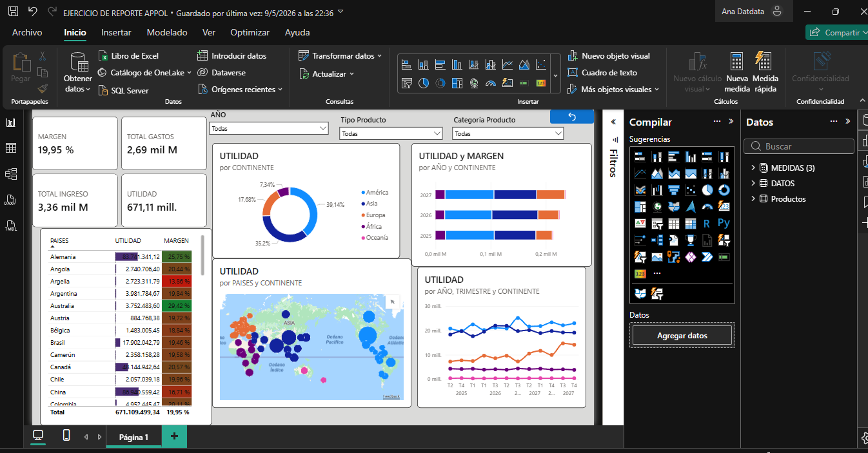Screen dimensions: 868x453
Task: Click Obtener datos database icon
Action: point(79,62)
